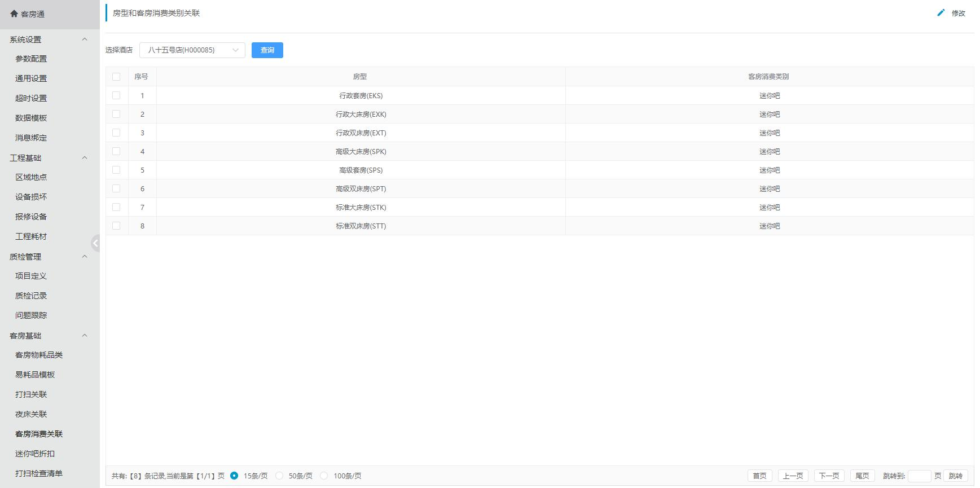Go to 工程耗材 menu item
The image size is (980, 488).
[31, 236]
